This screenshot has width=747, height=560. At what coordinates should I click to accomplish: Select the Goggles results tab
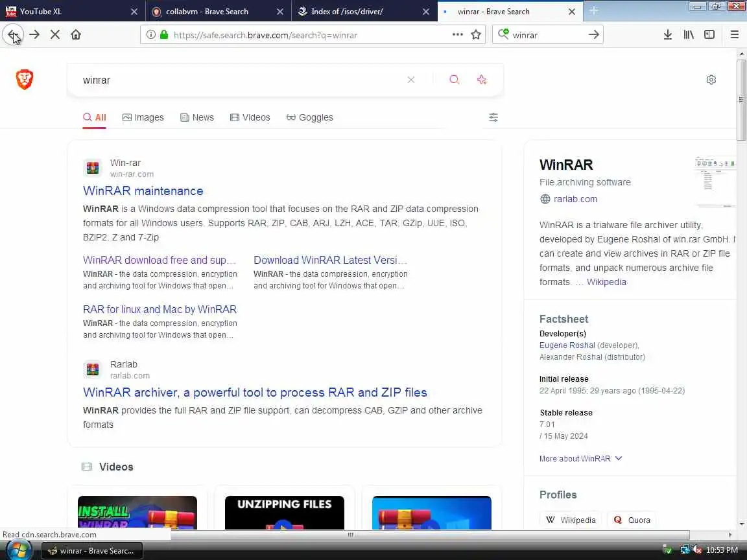click(x=310, y=117)
